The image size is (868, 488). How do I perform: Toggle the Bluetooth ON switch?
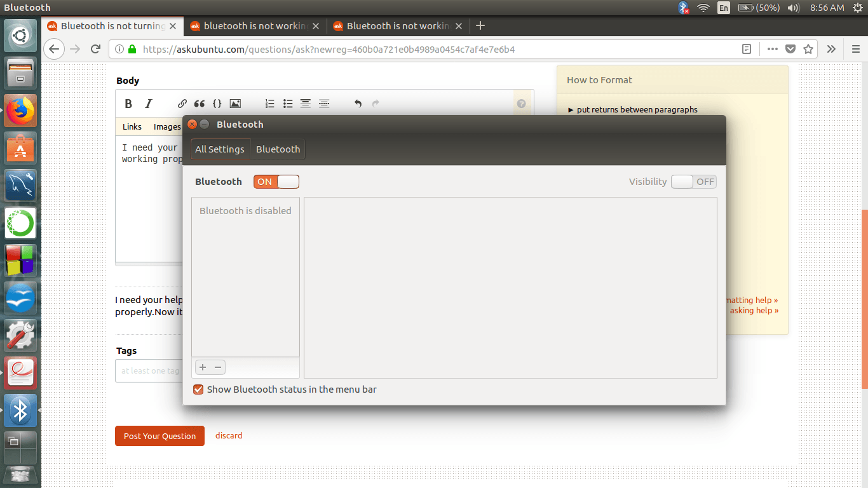click(x=276, y=182)
